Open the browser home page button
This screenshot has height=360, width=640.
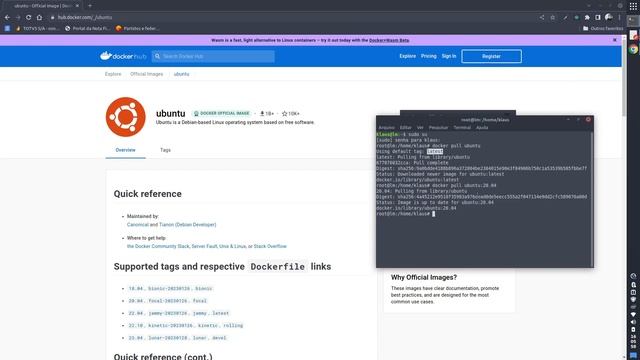pyautogui.click(x=39, y=18)
